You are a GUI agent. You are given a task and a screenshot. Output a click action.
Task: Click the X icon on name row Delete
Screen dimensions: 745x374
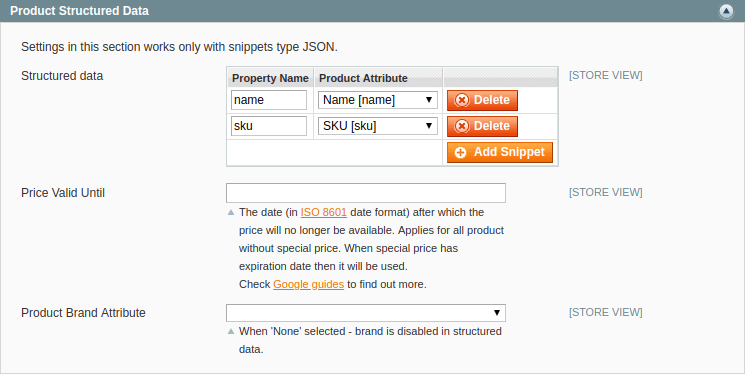pos(461,100)
